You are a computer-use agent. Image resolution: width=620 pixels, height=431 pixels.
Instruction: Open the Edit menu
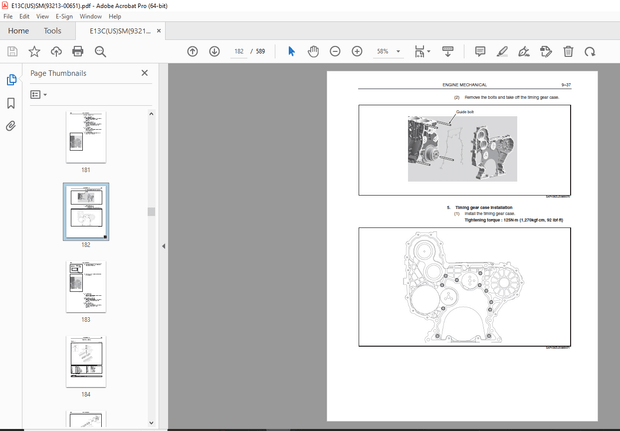pyautogui.click(x=24, y=17)
